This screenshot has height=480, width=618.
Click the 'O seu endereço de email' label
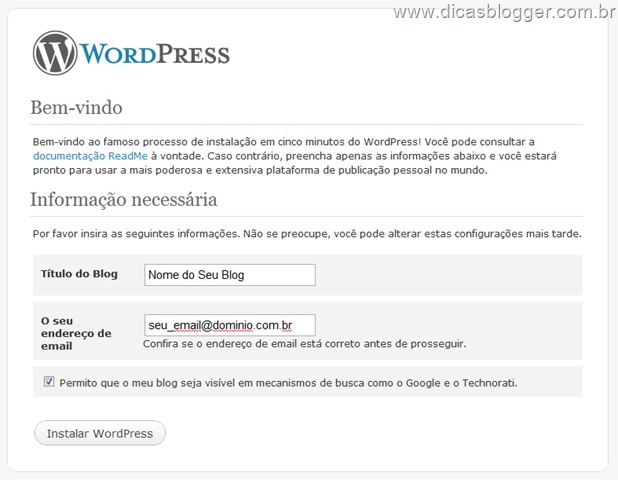pyautogui.click(x=76, y=333)
